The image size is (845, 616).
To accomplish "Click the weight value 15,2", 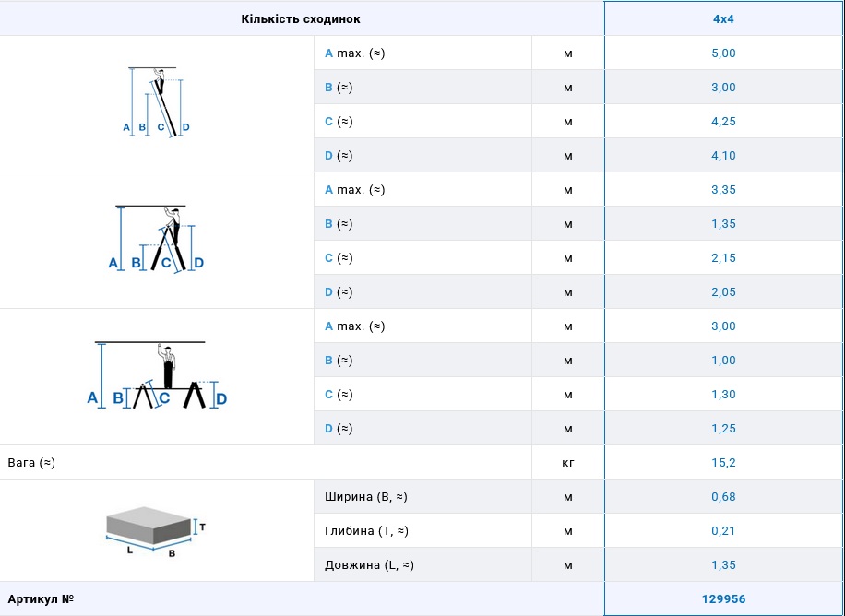I will click(723, 463).
